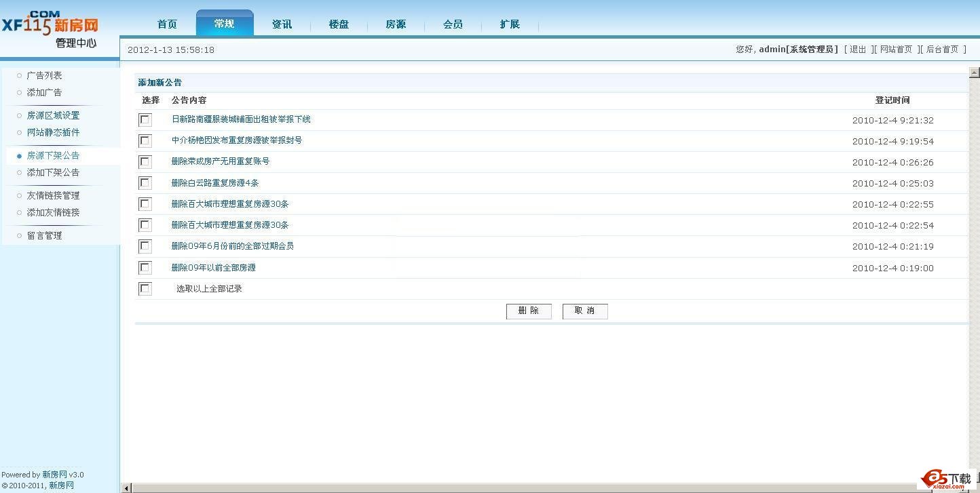Open the 删除白云路重复房源4条 announcement

point(215,183)
